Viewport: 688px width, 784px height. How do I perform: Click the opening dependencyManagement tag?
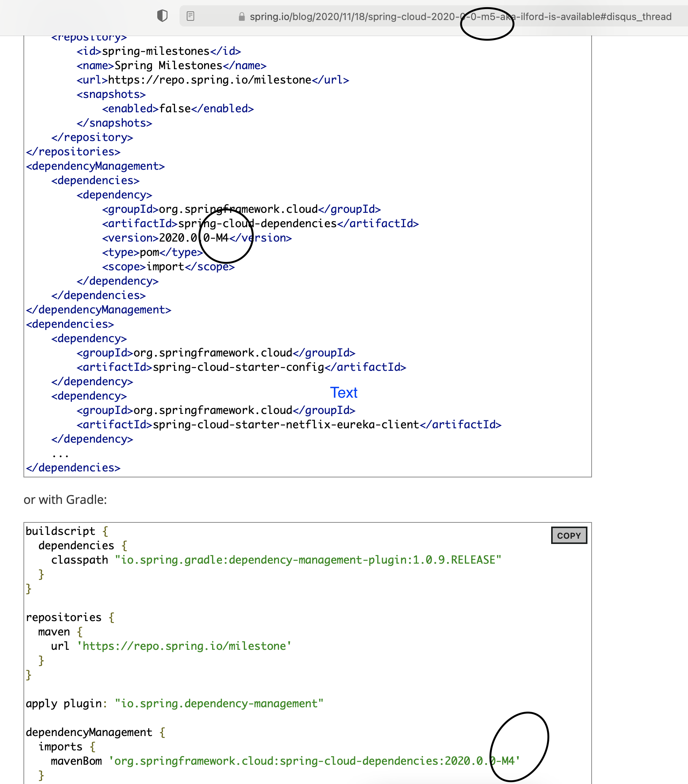[96, 166]
